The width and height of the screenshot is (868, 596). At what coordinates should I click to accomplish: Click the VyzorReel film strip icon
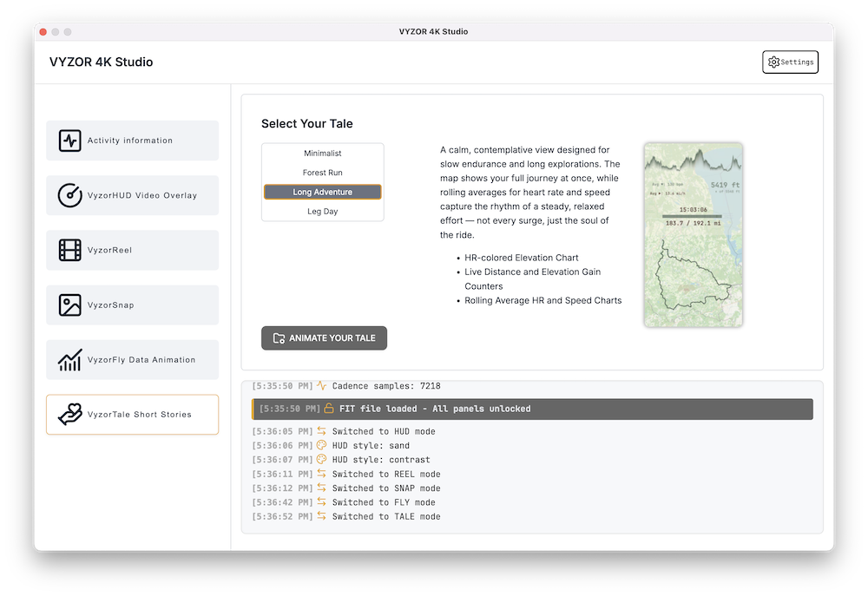click(x=69, y=250)
